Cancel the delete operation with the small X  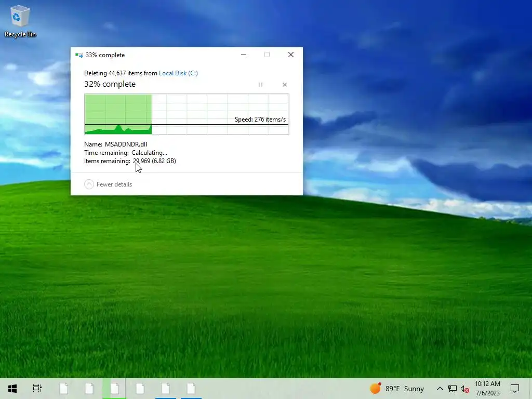click(x=285, y=85)
